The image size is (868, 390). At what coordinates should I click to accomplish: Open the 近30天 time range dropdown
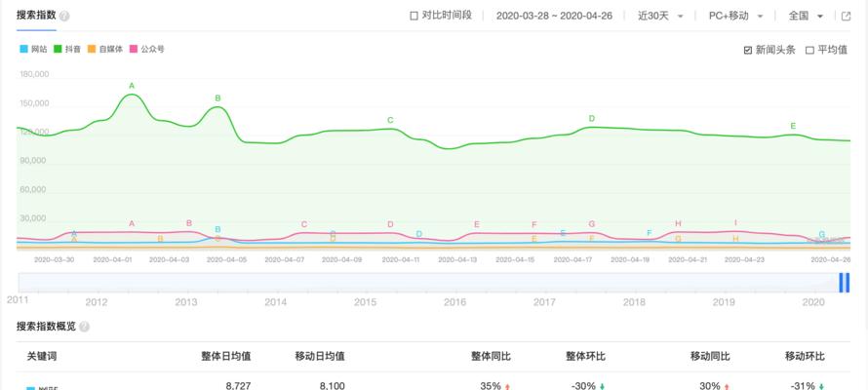(660, 16)
